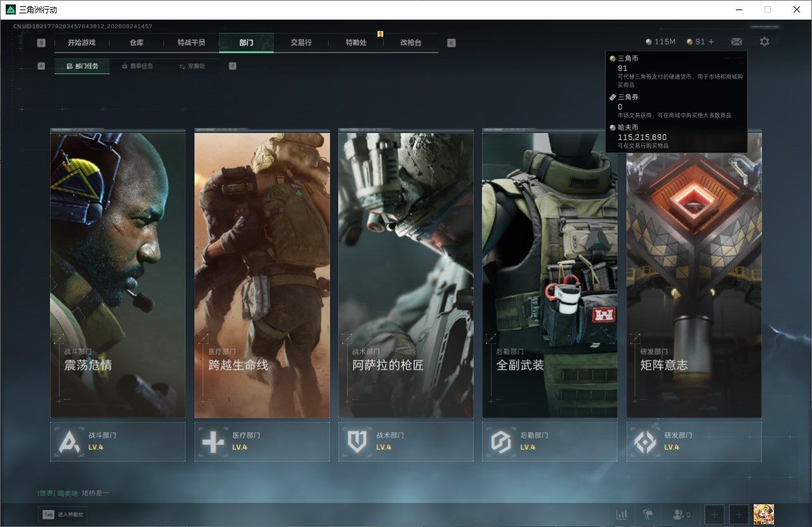Open the 震荡危情 mission card
Image resolution: width=812 pixels, height=527 pixels.
tap(118, 274)
